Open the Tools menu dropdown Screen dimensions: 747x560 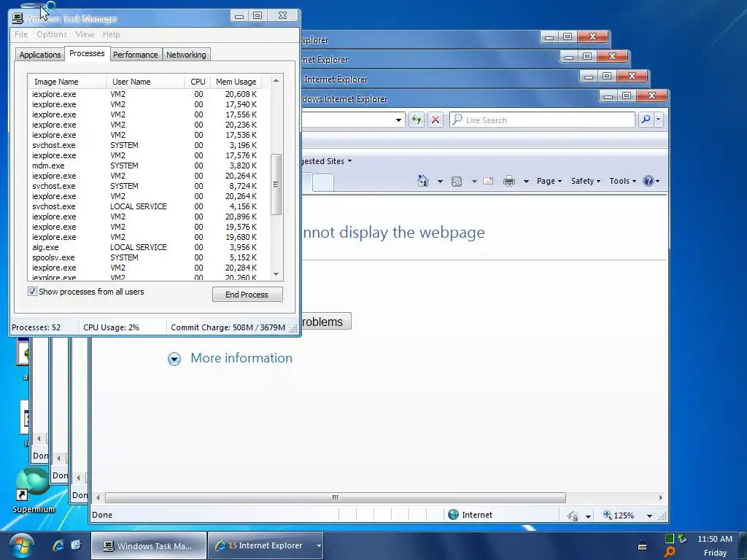coord(622,181)
